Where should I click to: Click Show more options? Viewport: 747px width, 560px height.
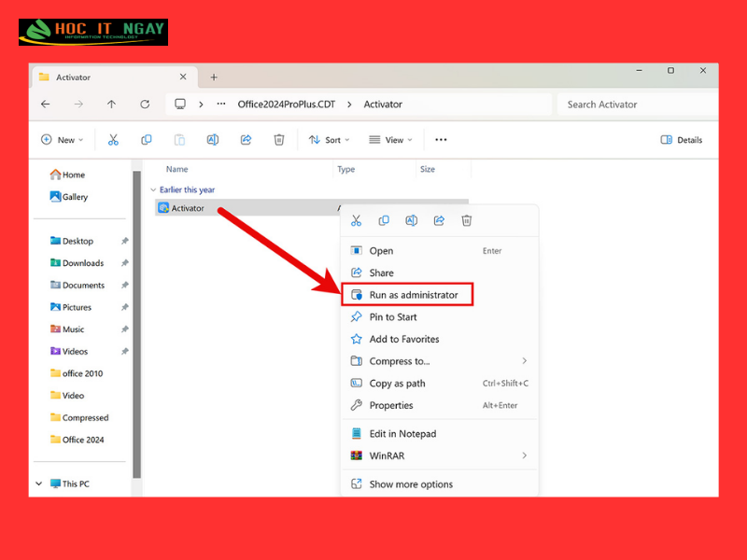tap(440, 483)
